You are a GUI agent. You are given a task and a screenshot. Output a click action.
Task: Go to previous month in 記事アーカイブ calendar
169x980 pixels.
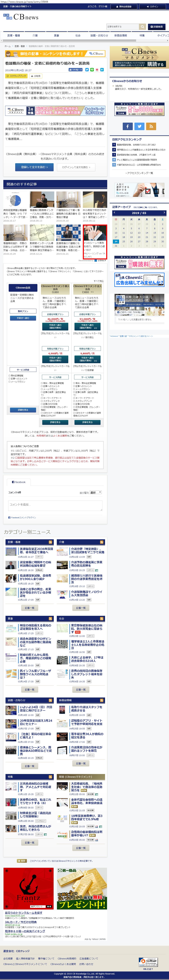pyautogui.click(x=115, y=213)
